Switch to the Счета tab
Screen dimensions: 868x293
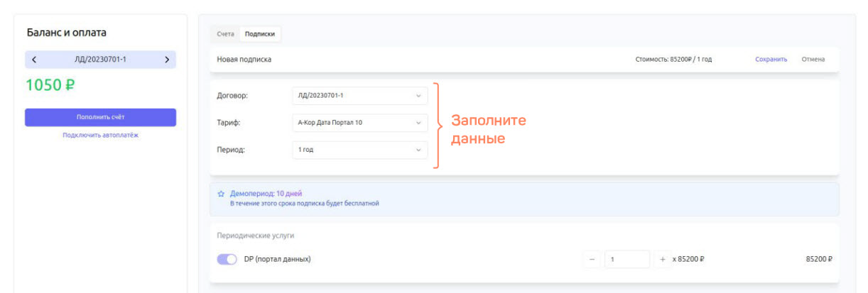(x=225, y=34)
